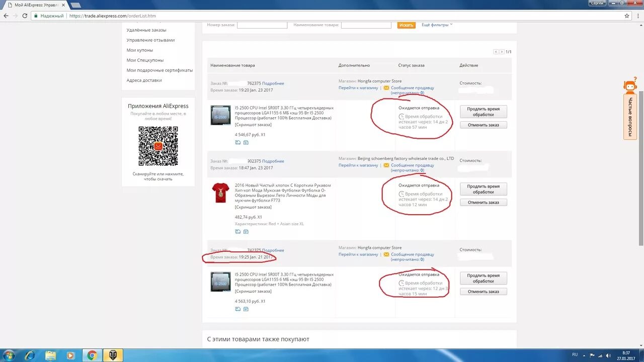Open Подробнее for order 302375

pos(273,161)
